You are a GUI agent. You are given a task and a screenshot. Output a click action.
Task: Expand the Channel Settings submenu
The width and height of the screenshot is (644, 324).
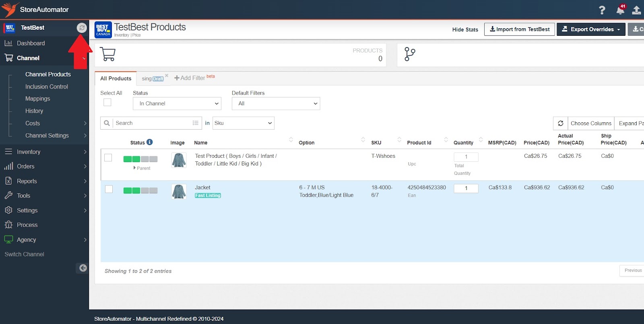click(85, 136)
